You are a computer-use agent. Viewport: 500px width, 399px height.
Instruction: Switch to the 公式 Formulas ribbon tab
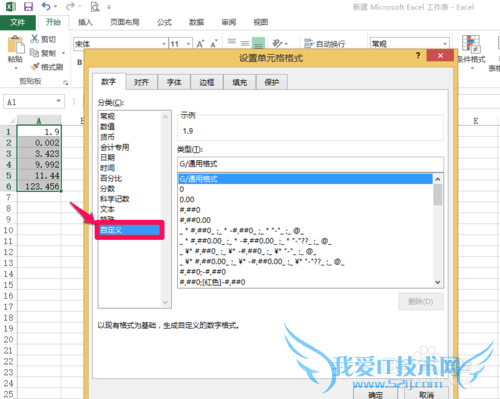click(x=164, y=22)
